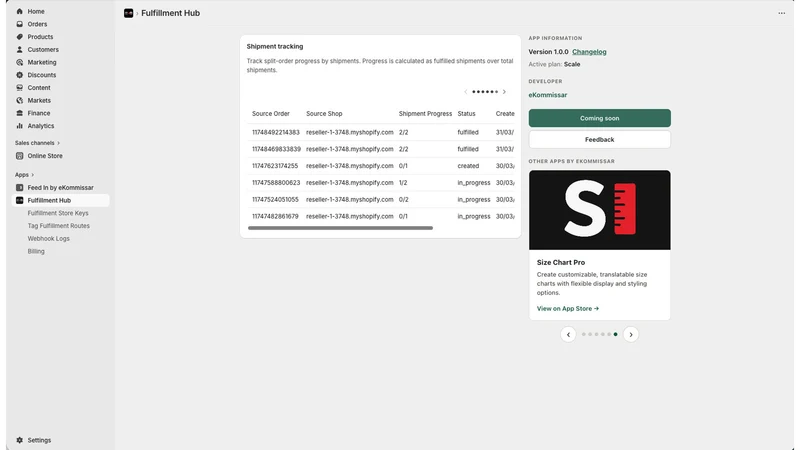This screenshot has height=450, width=800.
Task: Open Webhook Logs subpage
Action: point(48,239)
